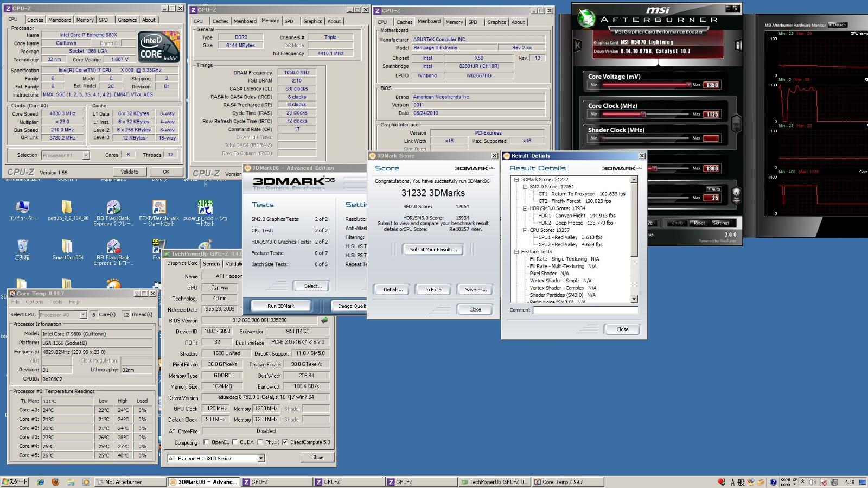Click the red system tray icon
This screenshot has height=488, width=868.
point(721,481)
